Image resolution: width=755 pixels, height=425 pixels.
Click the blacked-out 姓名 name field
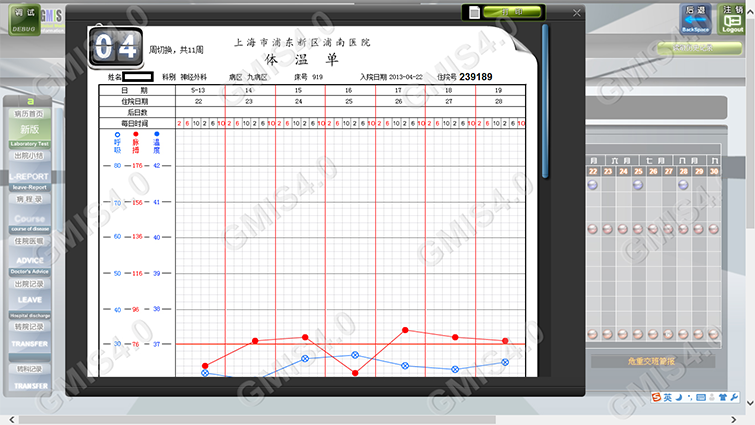coord(138,77)
